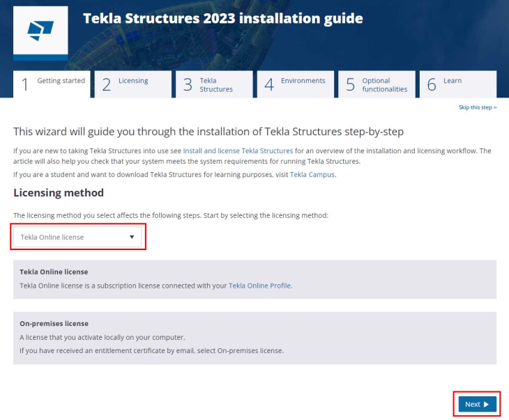509x420 pixels.
Task: Open the Tekla Online Profile link
Action: point(259,286)
